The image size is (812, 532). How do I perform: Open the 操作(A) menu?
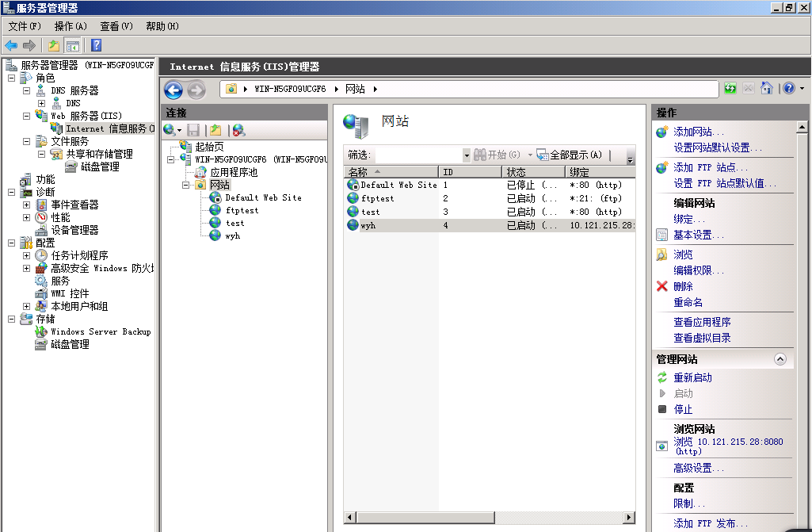71,26
